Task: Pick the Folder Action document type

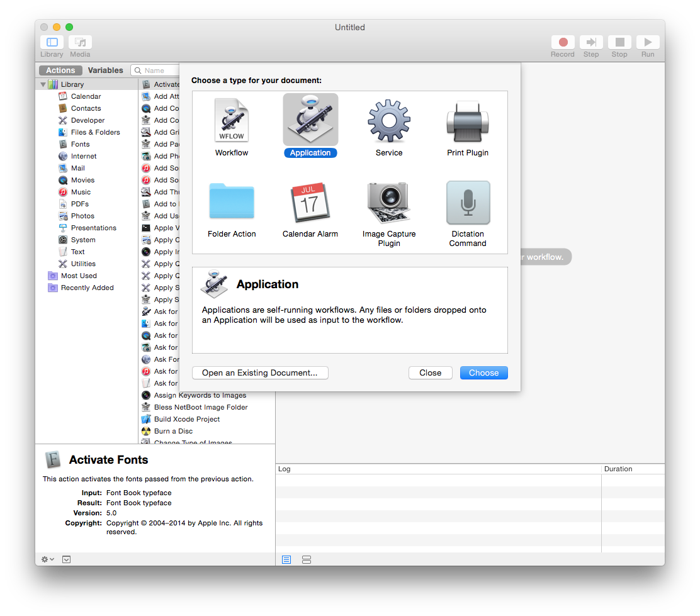Action: 232,202
